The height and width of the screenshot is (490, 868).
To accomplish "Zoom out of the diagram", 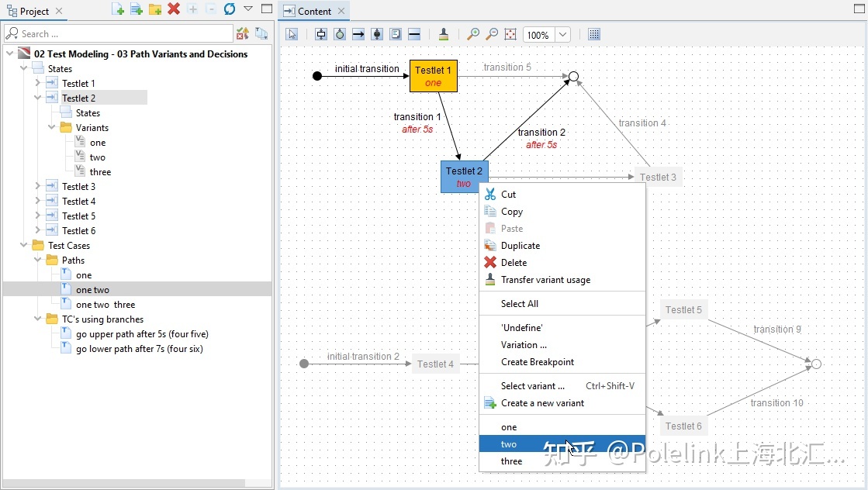I will tap(492, 34).
